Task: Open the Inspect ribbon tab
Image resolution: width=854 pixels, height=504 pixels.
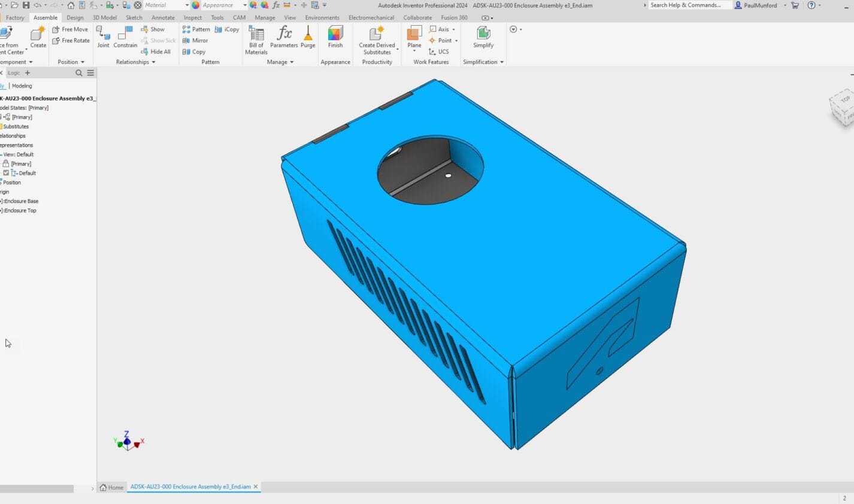Action: click(x=192, y=18)
